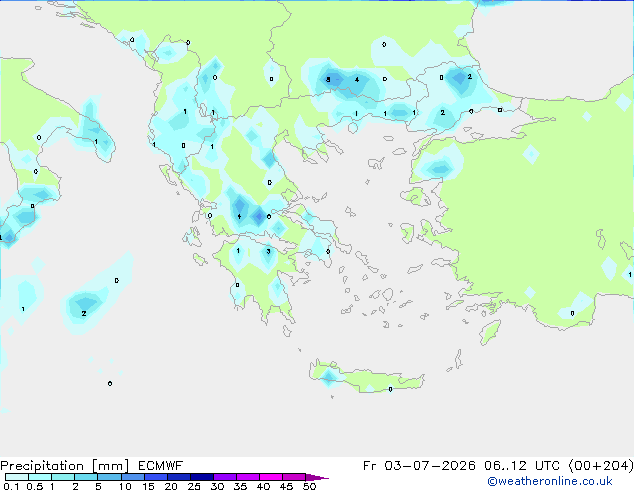Select the 30–35 mm violet legend swatch
This screenshot has width=634, height=490.
coord(224,477)
